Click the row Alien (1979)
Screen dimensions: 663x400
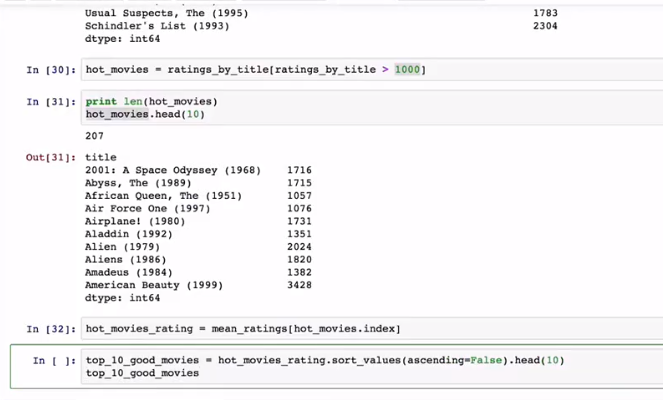click(x=198, y=247)
